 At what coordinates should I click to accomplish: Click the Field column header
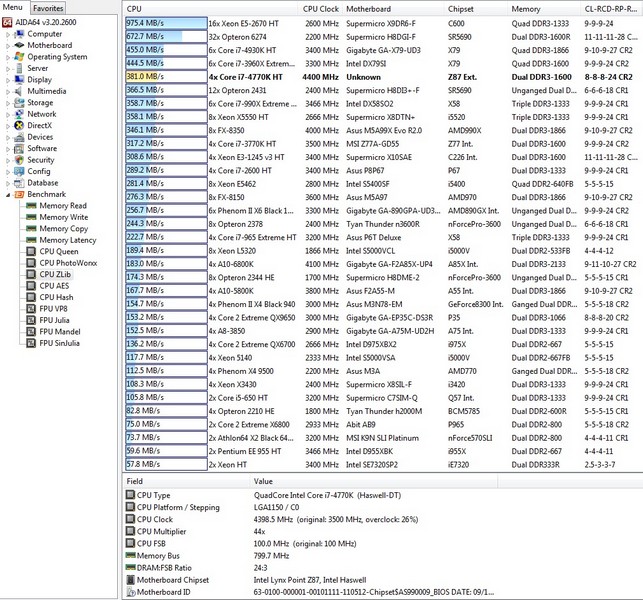[186, 481]
